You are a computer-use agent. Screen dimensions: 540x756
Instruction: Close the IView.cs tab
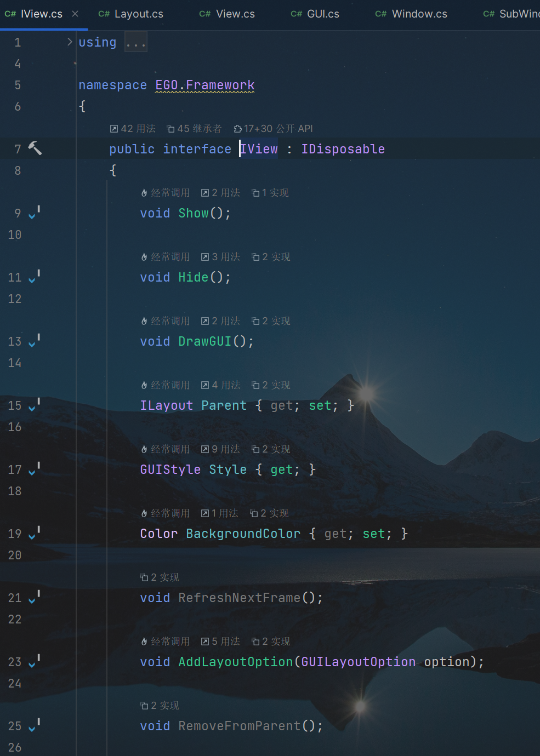pos(75,14)
